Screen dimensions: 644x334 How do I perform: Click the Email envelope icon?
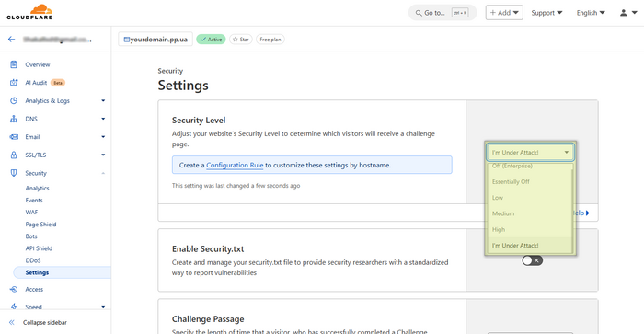point(14,137)
